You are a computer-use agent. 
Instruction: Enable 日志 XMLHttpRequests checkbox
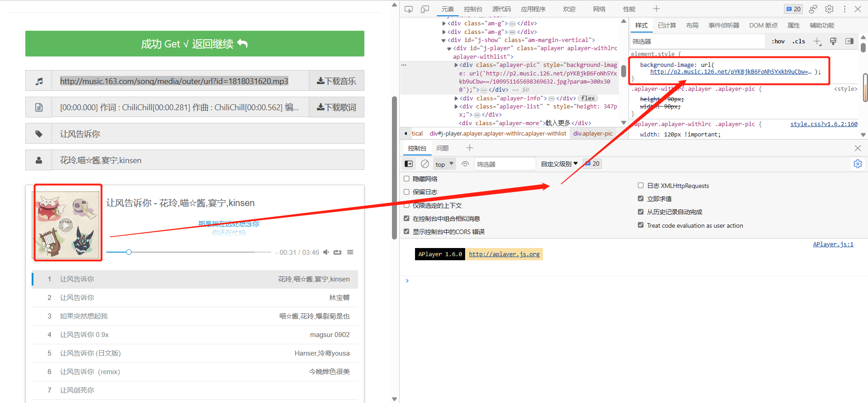pyautogui.click(x=641, y=185)
